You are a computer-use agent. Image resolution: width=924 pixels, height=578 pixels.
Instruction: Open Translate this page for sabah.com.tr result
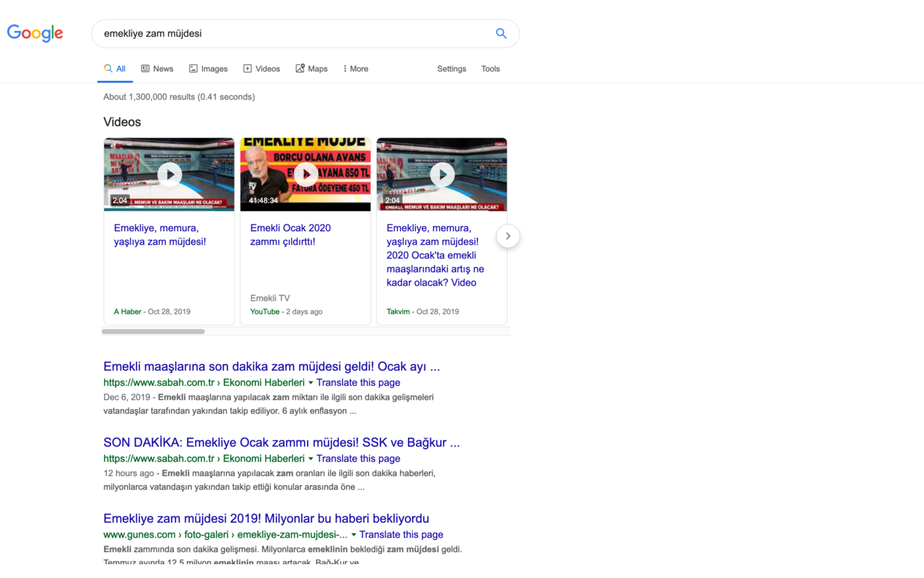point(358,382)
